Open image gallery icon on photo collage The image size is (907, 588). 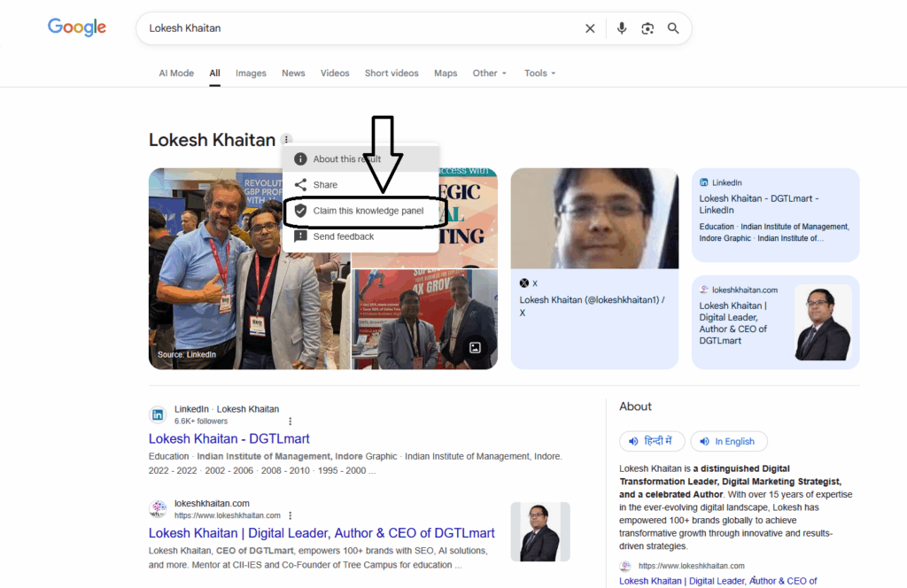tap(475, 347)
